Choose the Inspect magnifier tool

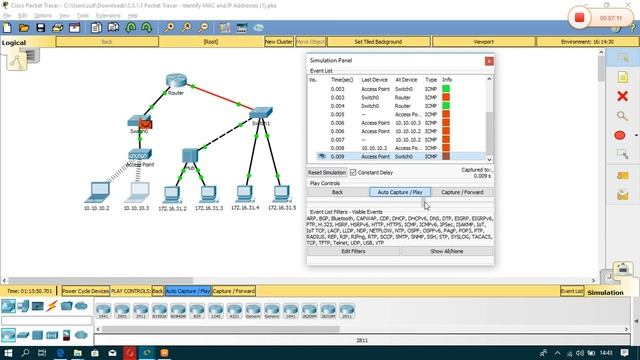622,116
